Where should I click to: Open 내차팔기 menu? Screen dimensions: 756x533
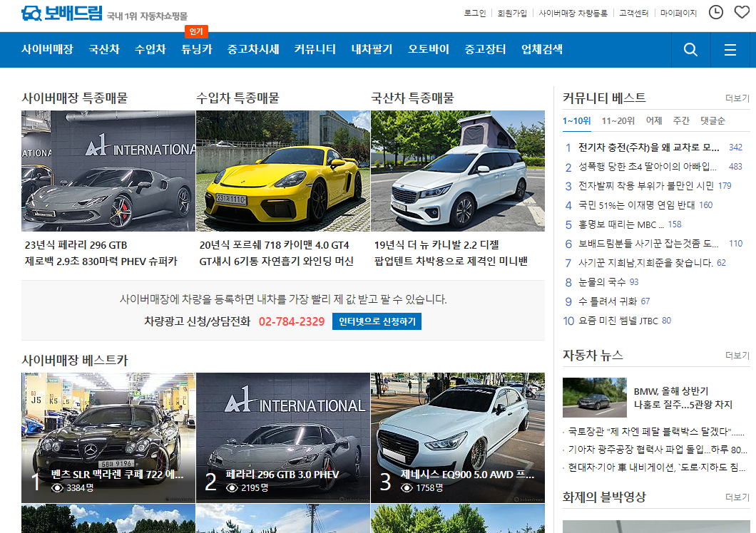click(x=372, y=49)
